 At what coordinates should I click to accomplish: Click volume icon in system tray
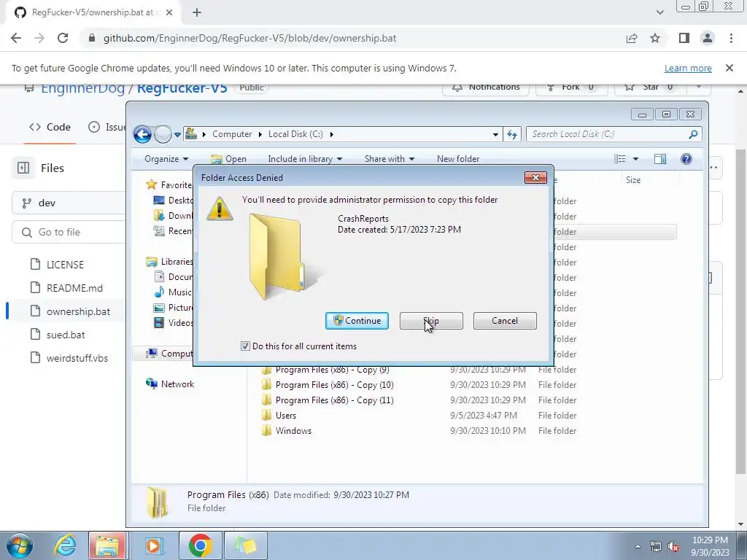673,547
